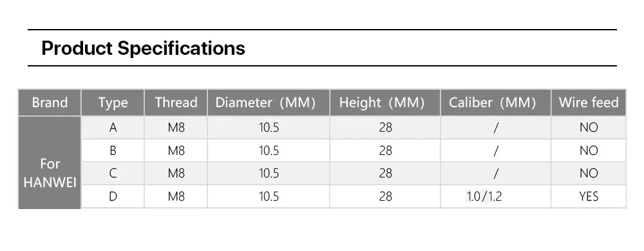Click the Thread column header
Viewport: 644px width, 251px height.
(176, 103)
